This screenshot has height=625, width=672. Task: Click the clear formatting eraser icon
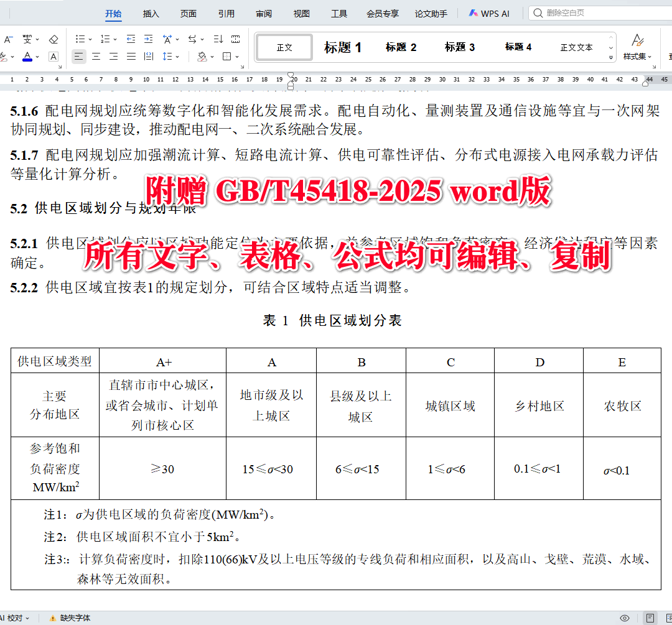point(54,39)
